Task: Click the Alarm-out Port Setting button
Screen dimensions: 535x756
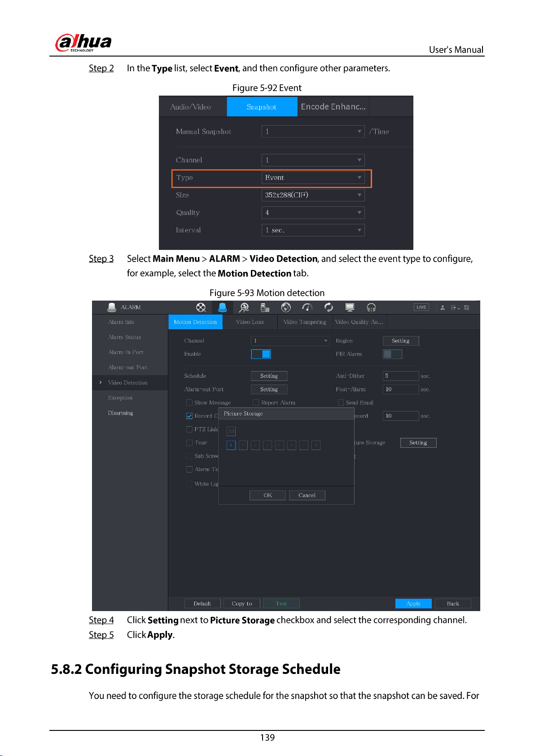Action: point(269,389)
